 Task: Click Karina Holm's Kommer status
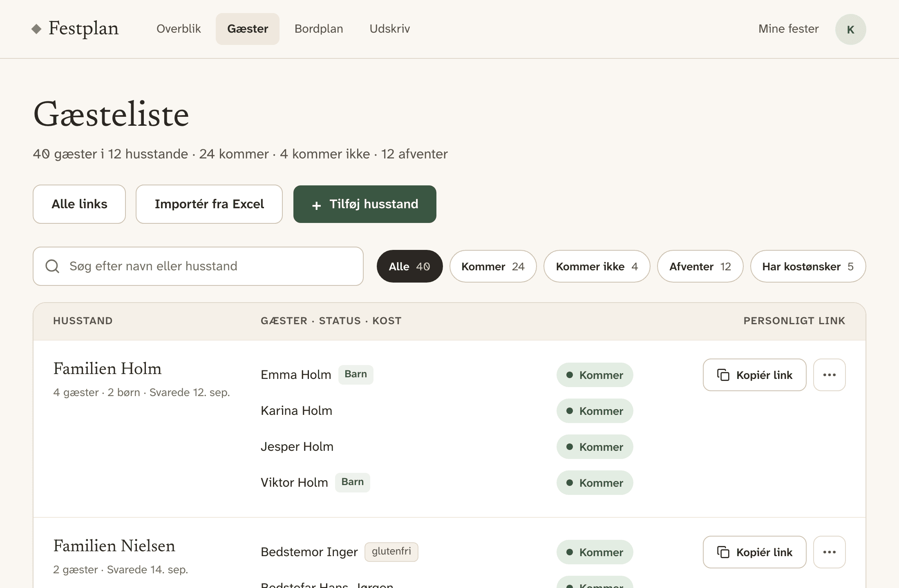click(x=595, y=411)
